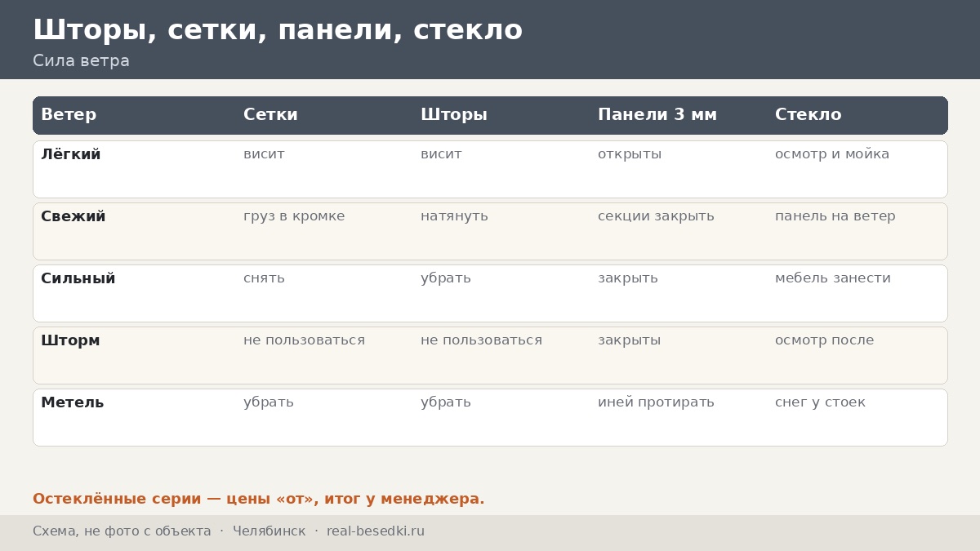Click the 'Сетки' column header
Screen dimensions: 980x551
[x=270, y=115]
